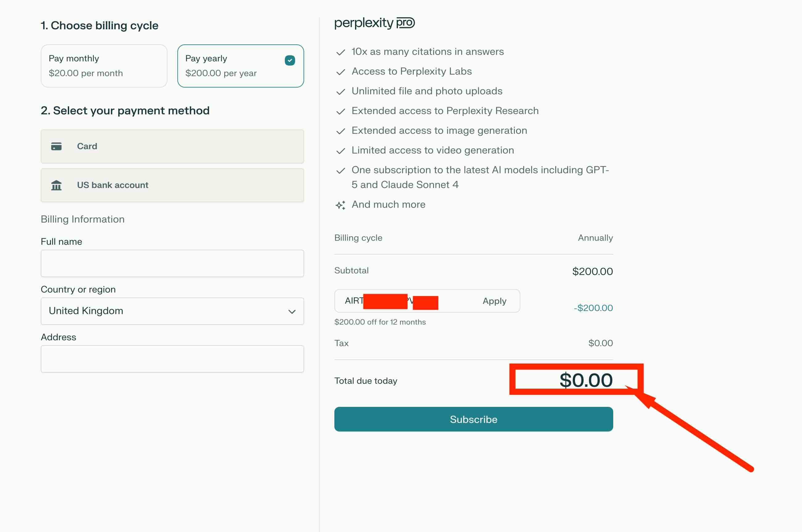Click the bank building icon

[56, 185]
